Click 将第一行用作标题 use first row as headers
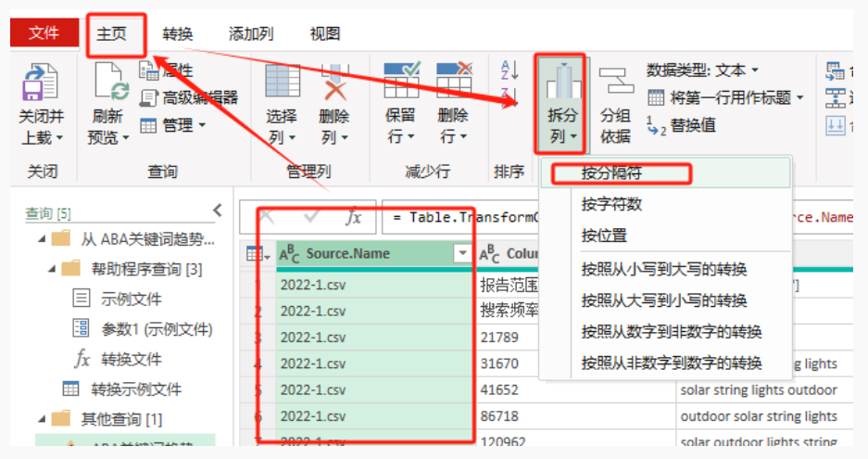The width and height of the screenshot is (868, 459). [725, 98]
